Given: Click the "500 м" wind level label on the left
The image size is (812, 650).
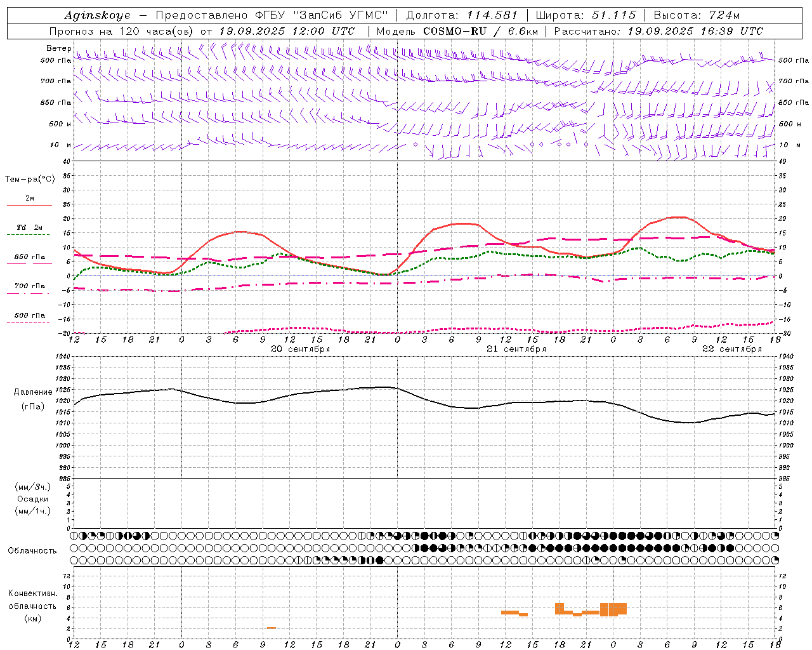Looking at the screenshot, I should (x=60, y=124).
